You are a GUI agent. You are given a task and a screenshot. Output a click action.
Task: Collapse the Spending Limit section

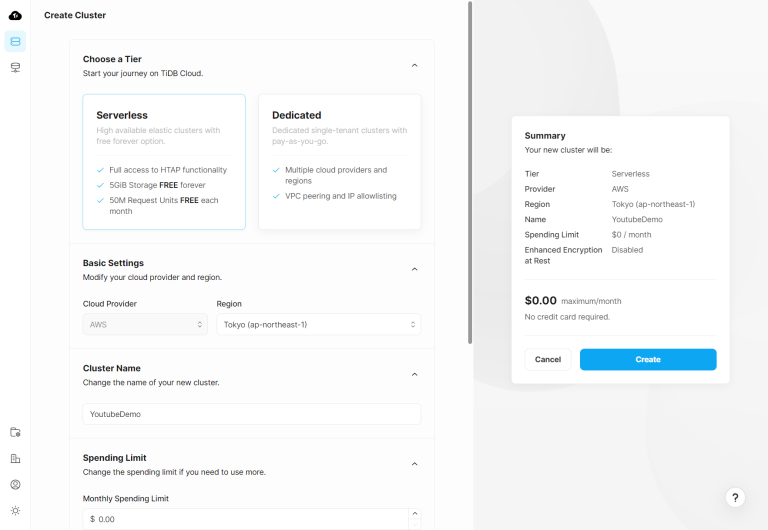[414, 464]
